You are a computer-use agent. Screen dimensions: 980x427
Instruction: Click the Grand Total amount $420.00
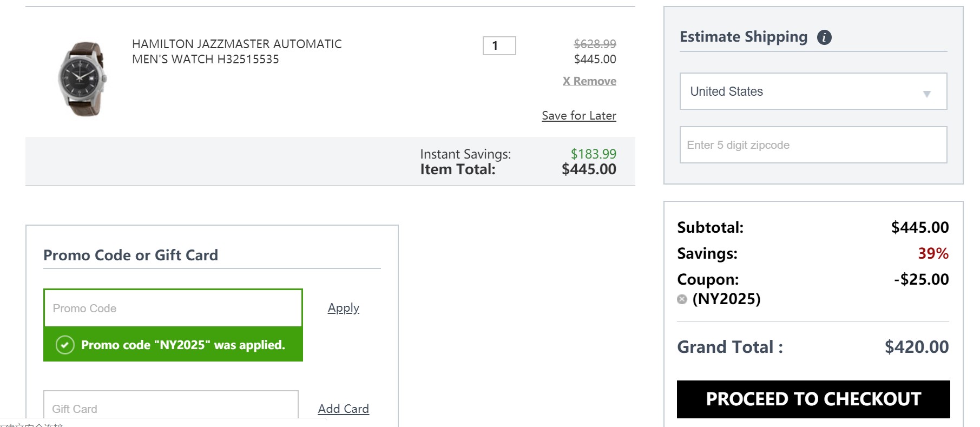click(917, 347)
